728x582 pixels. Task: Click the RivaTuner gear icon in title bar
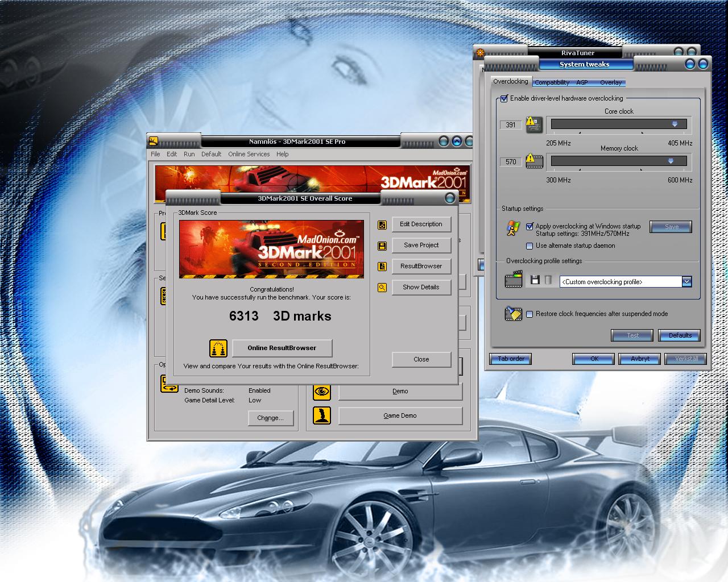click(480, 53)
